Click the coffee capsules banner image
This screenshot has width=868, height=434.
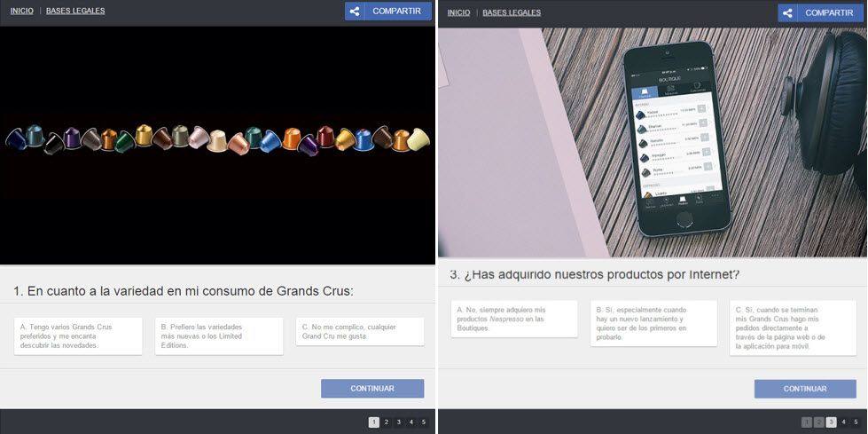pyautogui.click(x=217, y=146)
